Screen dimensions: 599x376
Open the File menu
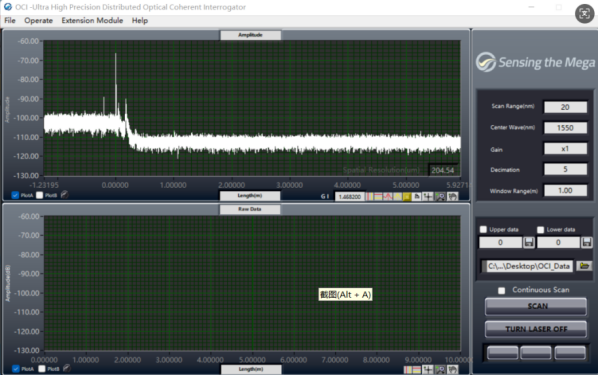(10, 21)
